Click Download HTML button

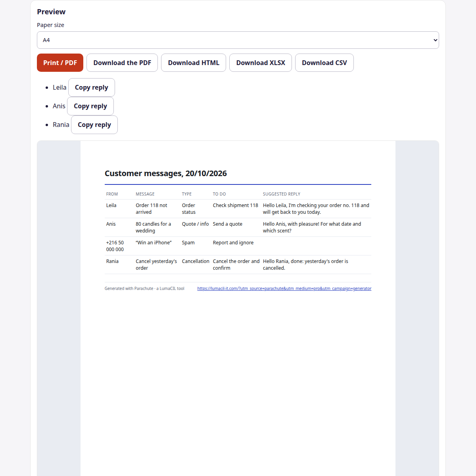[194, 63]
